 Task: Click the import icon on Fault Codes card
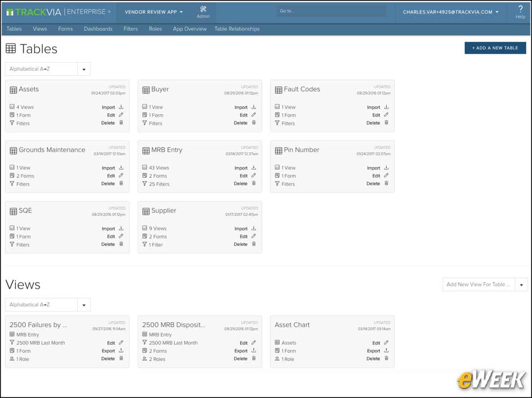(387, 107)
